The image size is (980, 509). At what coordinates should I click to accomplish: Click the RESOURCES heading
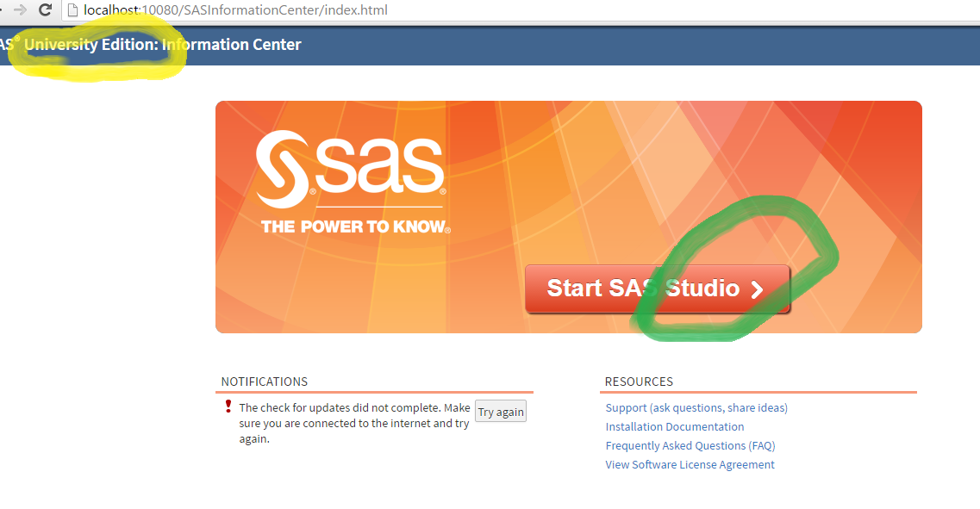tap(639, 382)
